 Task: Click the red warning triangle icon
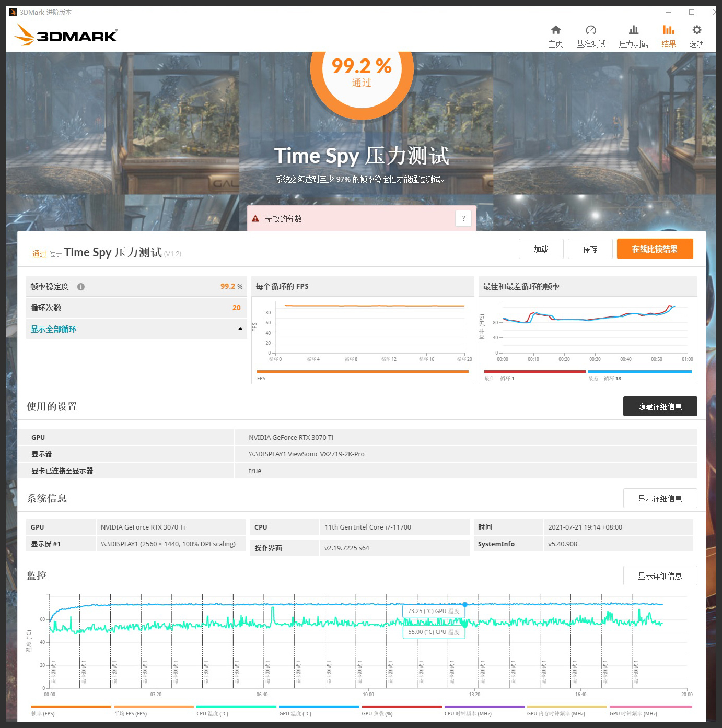(x=255, y=219)
